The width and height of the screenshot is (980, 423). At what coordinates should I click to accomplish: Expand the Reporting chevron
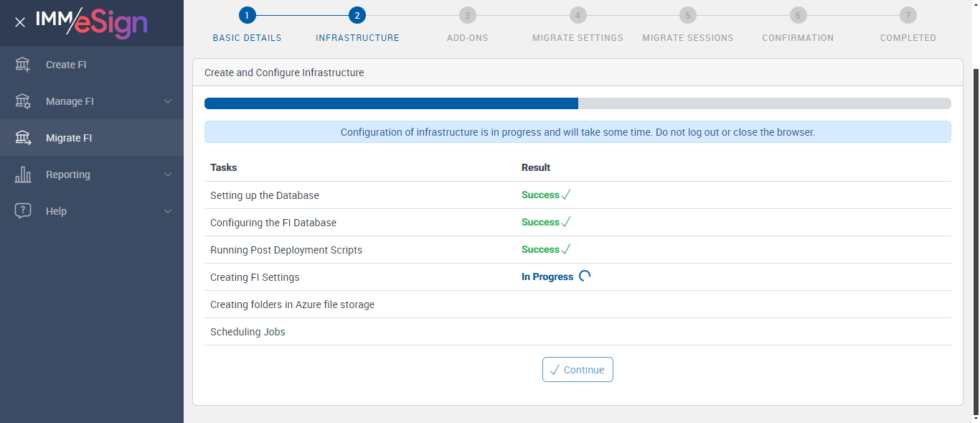click(168, 175)
